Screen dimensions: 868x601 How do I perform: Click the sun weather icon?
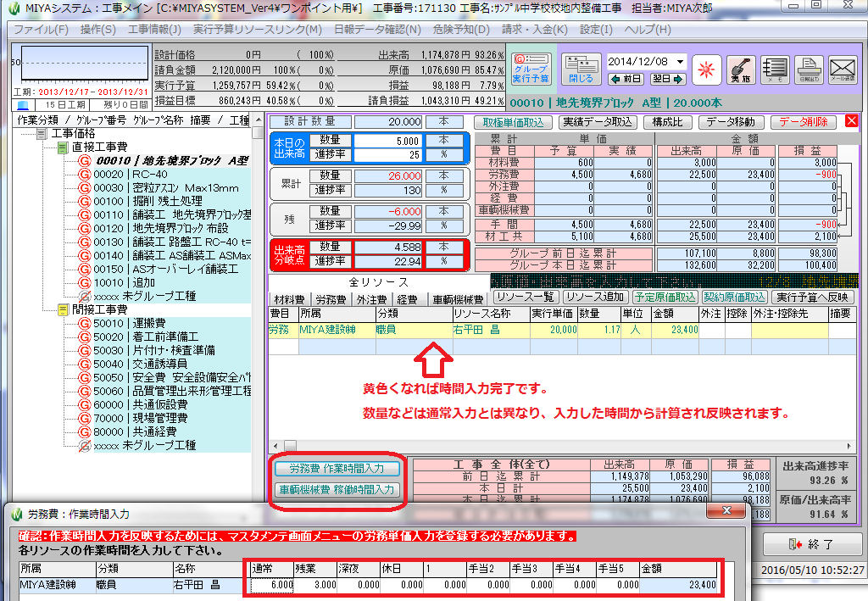706,70
